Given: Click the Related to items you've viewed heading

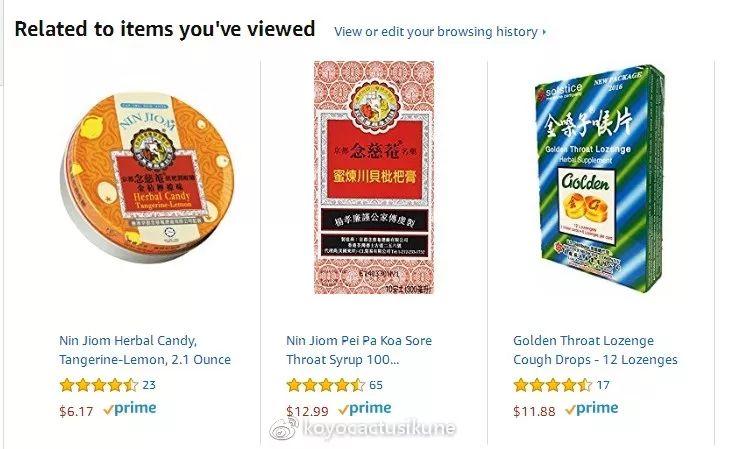Looking at the screenshot, I should pyautogui.click(x=165, y=29).
